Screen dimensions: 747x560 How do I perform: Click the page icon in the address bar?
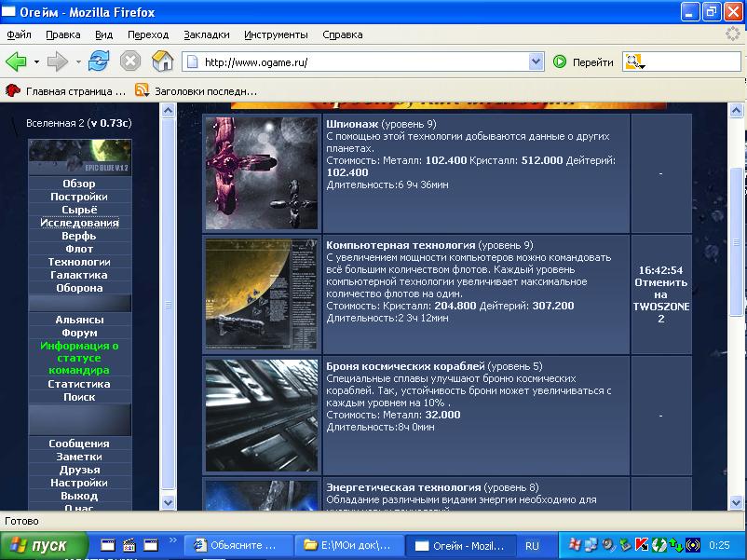point(193,61)
